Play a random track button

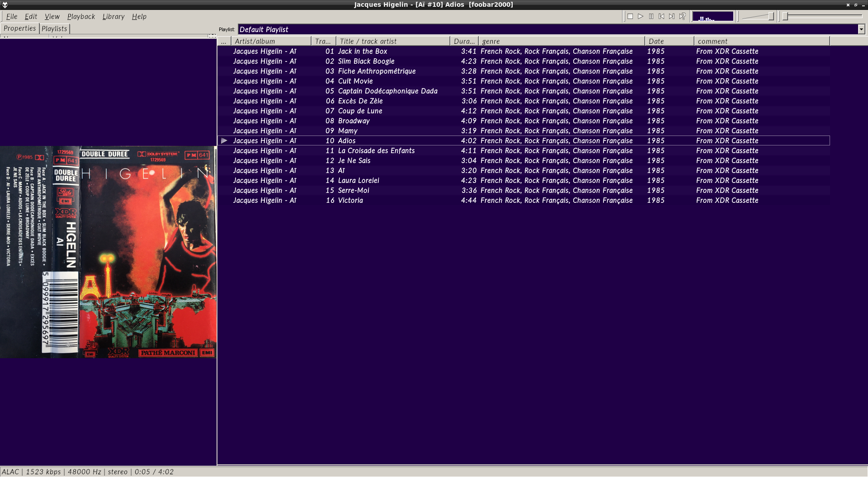pos(683,16)
